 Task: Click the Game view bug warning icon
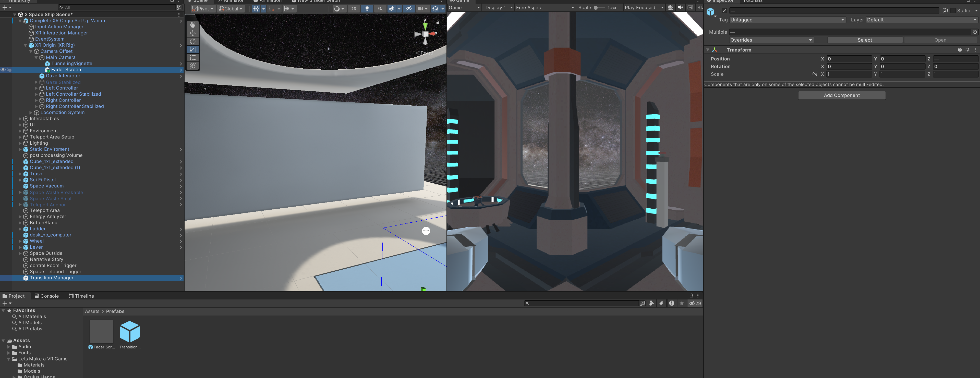(670, 8)
